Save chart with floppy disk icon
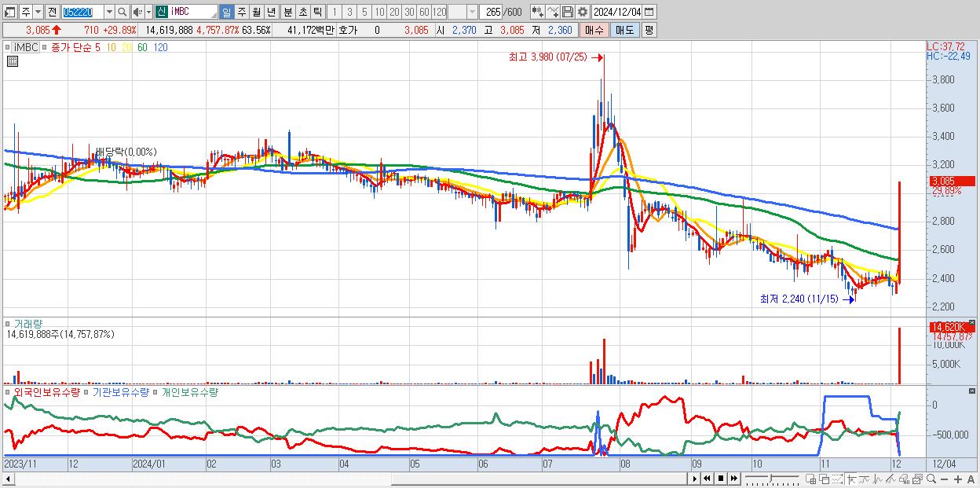This screenshot has width=980, height=488. click(568, 12)
